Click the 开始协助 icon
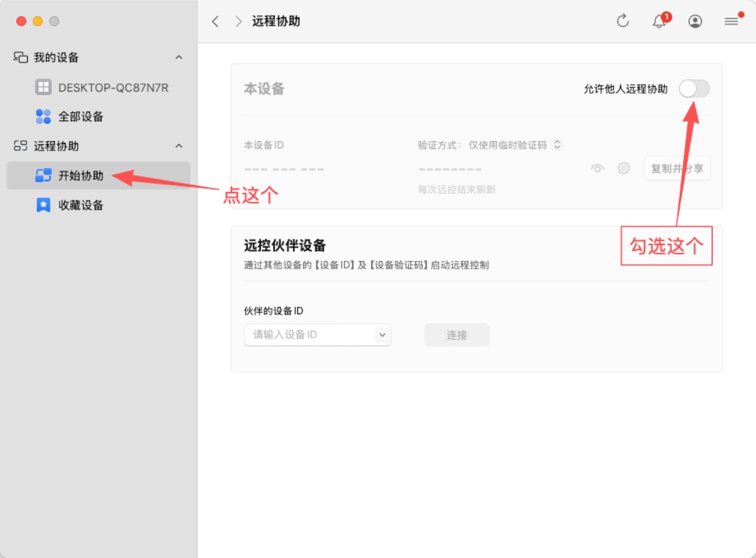 43,176
